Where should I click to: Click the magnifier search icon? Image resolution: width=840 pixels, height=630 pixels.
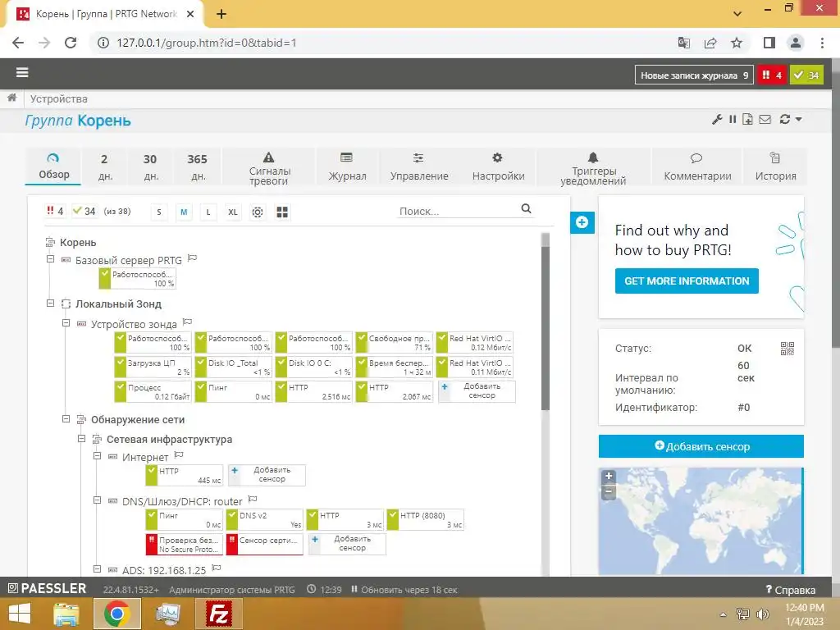[x=526, y=208]
